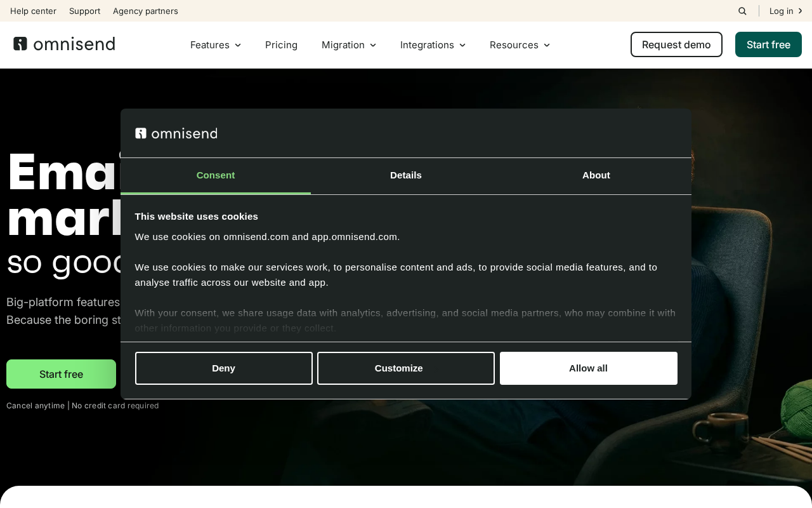Click the Omnisend logo in the header
Image resolution: width=812 pixels, height=508 pixels.
point(64,44)
